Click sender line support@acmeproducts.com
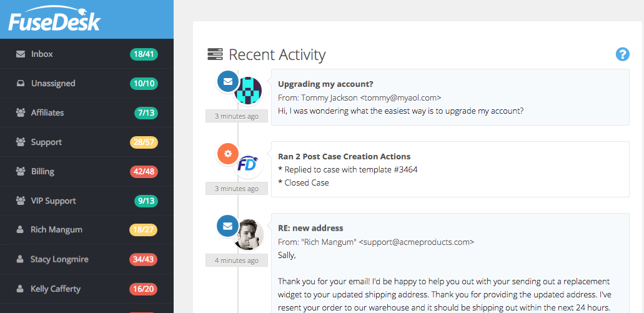 click(376, 242)
